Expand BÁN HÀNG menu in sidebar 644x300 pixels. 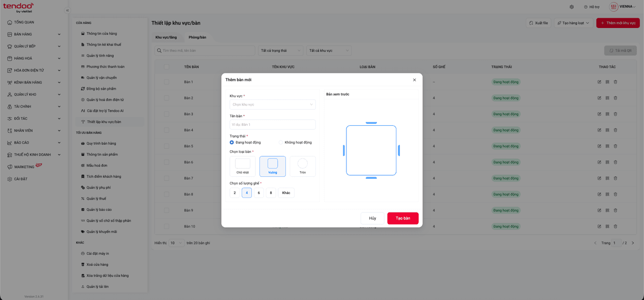34,34
